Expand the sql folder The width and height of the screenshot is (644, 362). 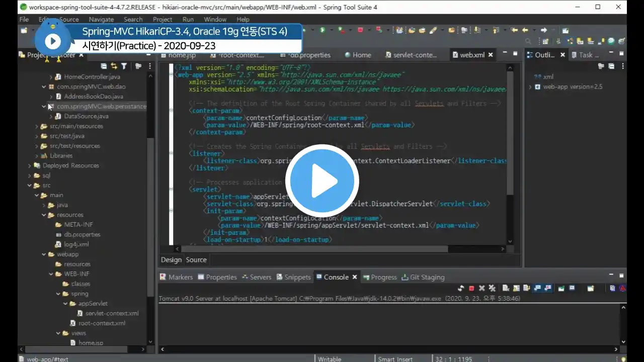pos(30,175)
